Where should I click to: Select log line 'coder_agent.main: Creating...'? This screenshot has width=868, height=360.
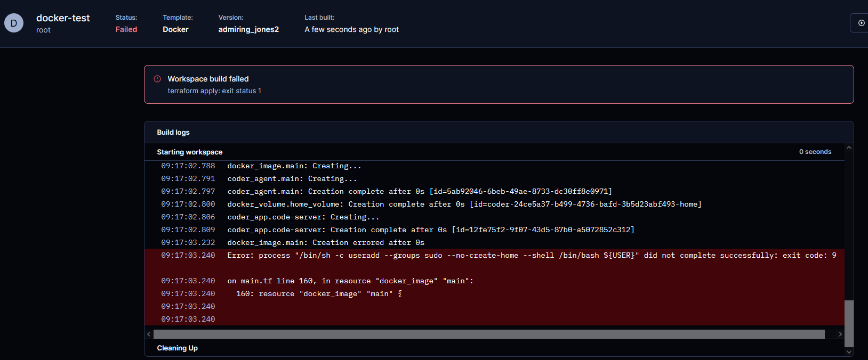tap(292, 179)
